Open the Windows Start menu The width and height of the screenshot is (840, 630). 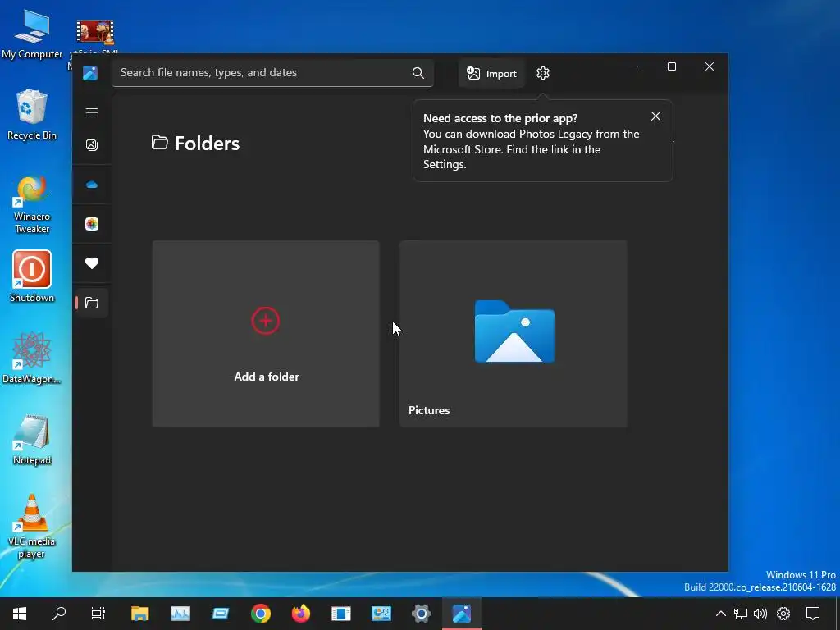[20, 614]
